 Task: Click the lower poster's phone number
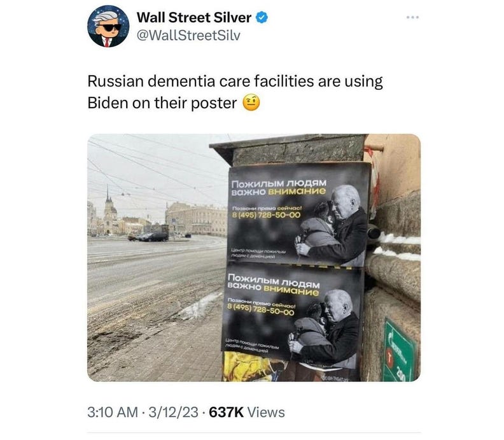(261, 309)
